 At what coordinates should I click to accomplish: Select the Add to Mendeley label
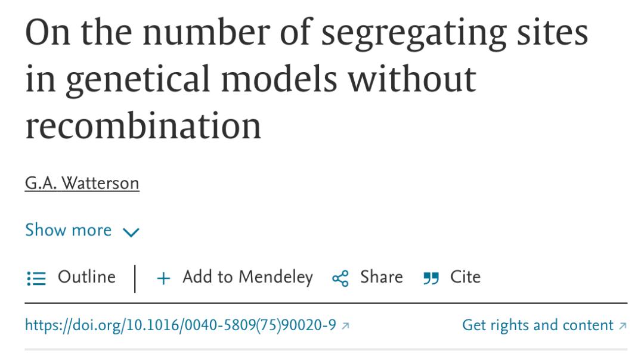(x=247, y=277)
